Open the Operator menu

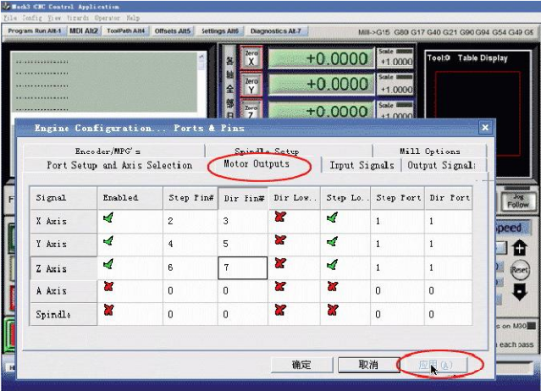(108, 18)
